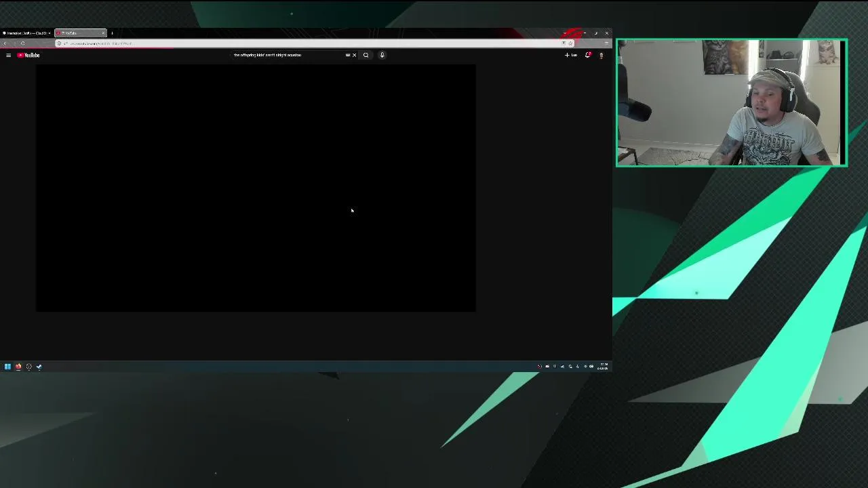Image resolution: width=868 pixels, height=488 pixels.
Task: Click the black YouTube video player
Action: 256,188
